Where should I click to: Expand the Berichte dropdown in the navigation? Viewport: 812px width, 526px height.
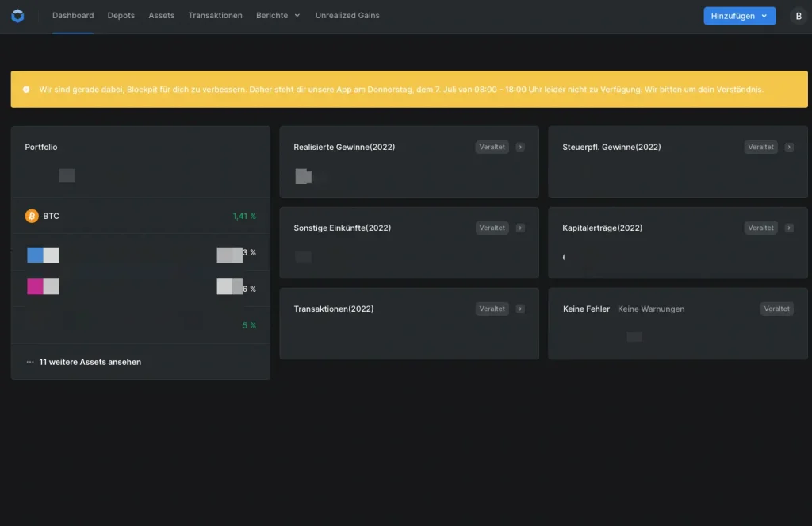[278, 16]
